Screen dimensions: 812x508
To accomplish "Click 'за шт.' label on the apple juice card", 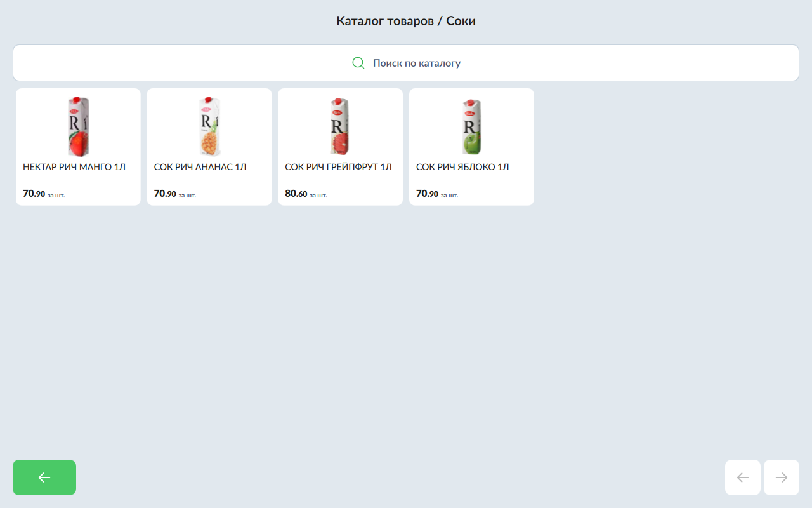I will click(449, 195).
